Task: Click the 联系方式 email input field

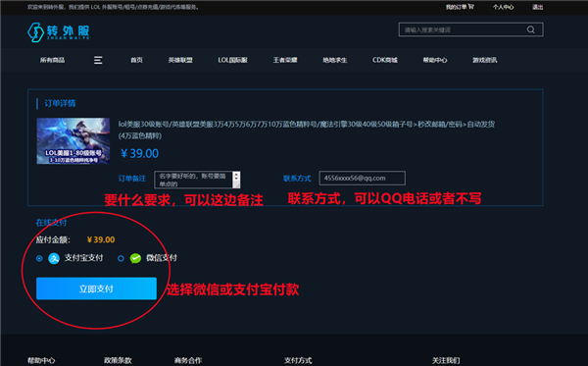Action: [x=362, y=178]
